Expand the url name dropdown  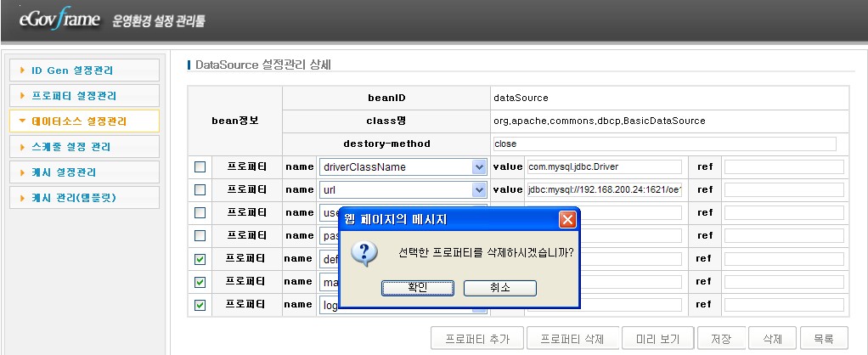[x=478, y=190]
